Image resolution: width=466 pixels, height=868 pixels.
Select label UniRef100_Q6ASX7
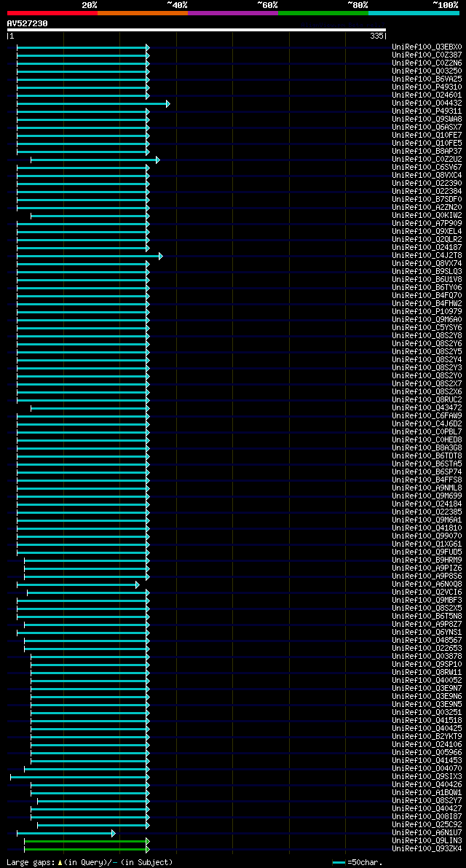coord(427,128)
